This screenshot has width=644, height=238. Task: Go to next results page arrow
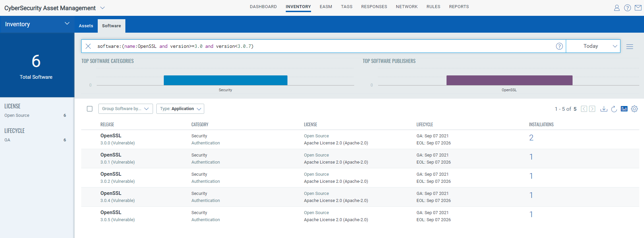pyautogui.click(x=592, y=109)
